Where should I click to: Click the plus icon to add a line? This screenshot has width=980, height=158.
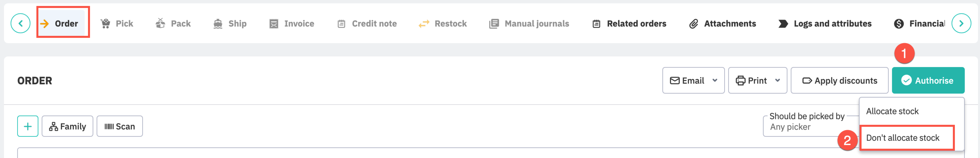point(28,126)
